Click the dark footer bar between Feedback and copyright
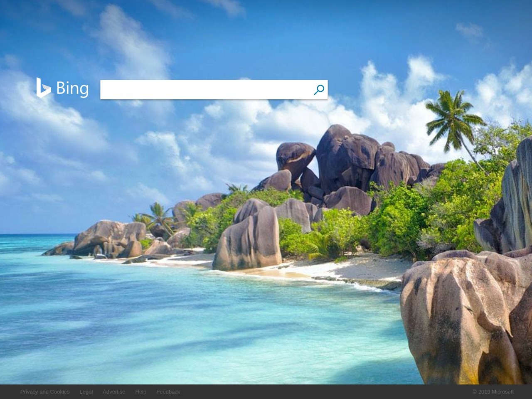The image size is (532, 399). click(x=326, y=392)
